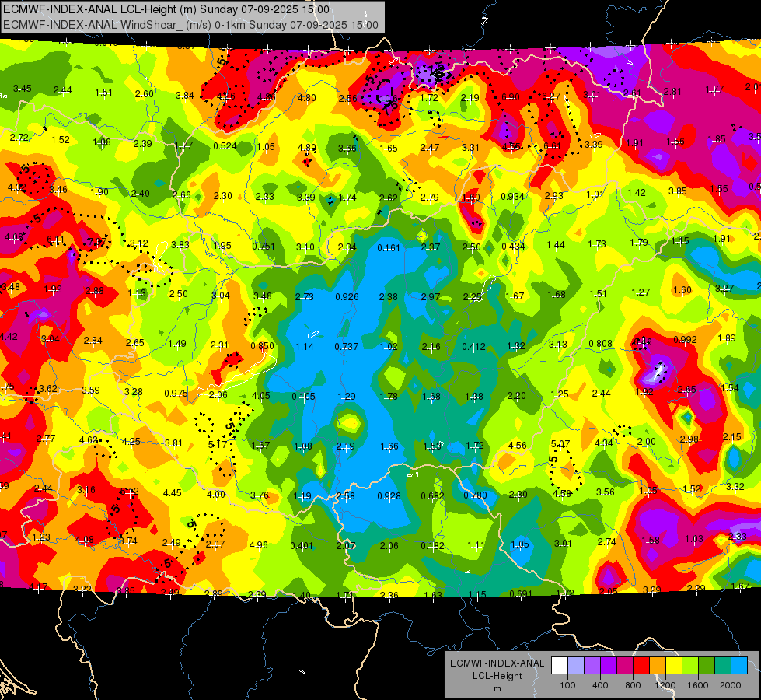The width and height of the screenshot is (761, 700).
Task: Click the legend label 800
Action: click(633, 685)
